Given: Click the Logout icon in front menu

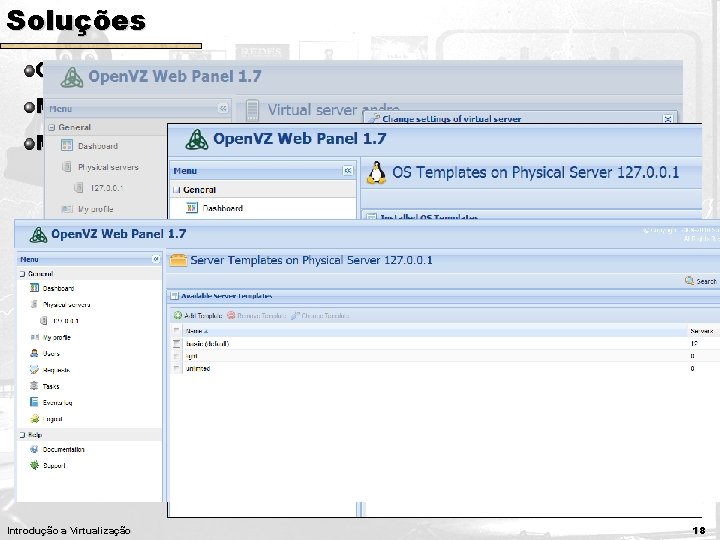Looking at the screenshot, I should point(34,418).
